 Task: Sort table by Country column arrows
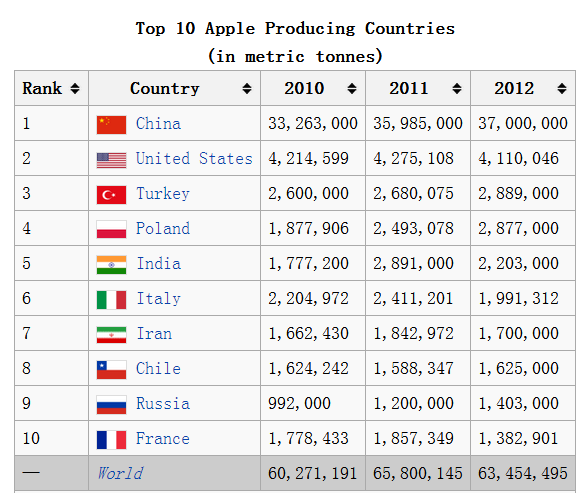pos(247,89)
